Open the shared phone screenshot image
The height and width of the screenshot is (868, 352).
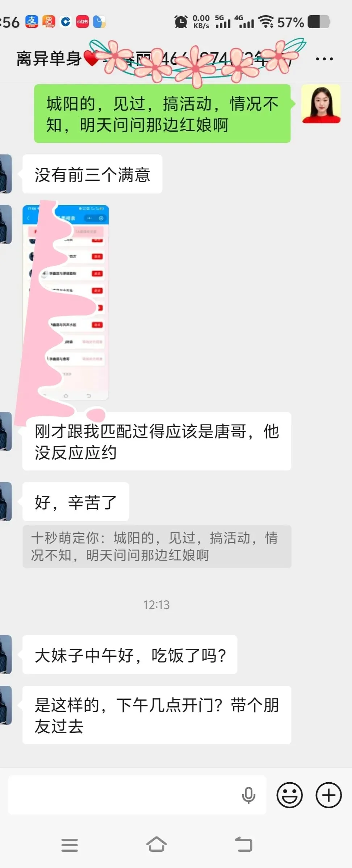pyautogui.click(x=66, y=302)
